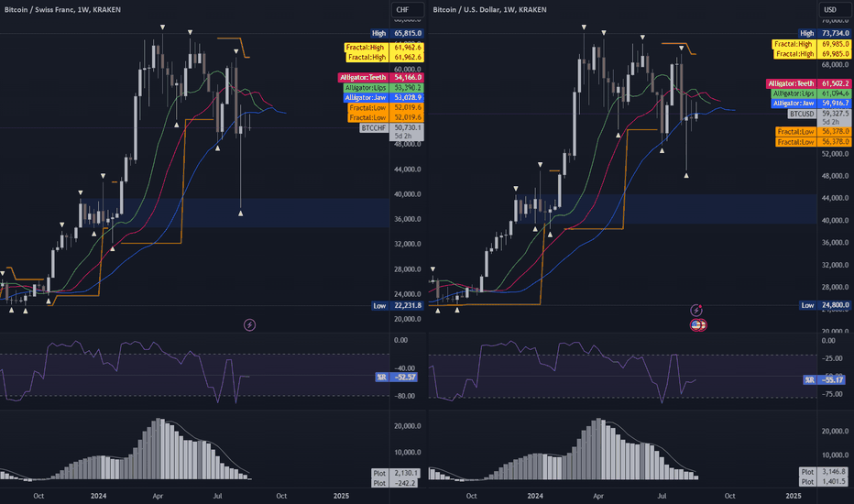Click 52,000.0 on the USD price scale

click(x=835, y=154)
